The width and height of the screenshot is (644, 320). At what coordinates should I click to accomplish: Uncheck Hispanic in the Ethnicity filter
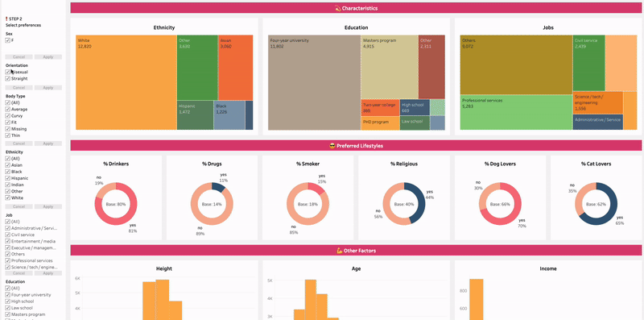click(7, 178)
